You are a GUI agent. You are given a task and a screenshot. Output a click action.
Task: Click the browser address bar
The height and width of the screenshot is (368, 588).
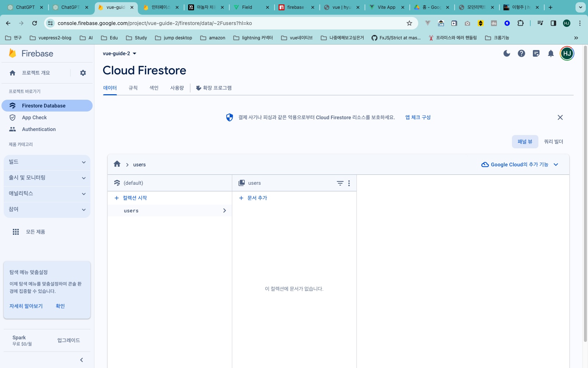[232, 23]
